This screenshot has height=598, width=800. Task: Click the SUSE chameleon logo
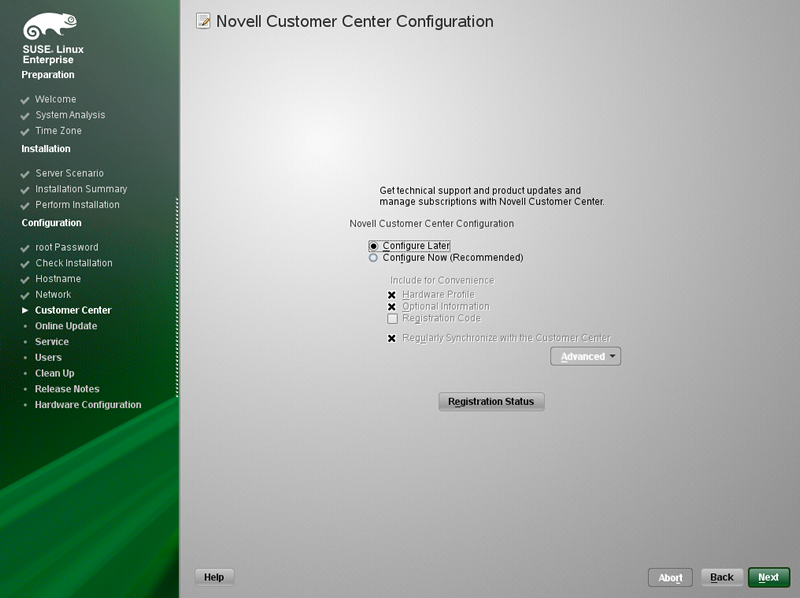tap(50, 26)
